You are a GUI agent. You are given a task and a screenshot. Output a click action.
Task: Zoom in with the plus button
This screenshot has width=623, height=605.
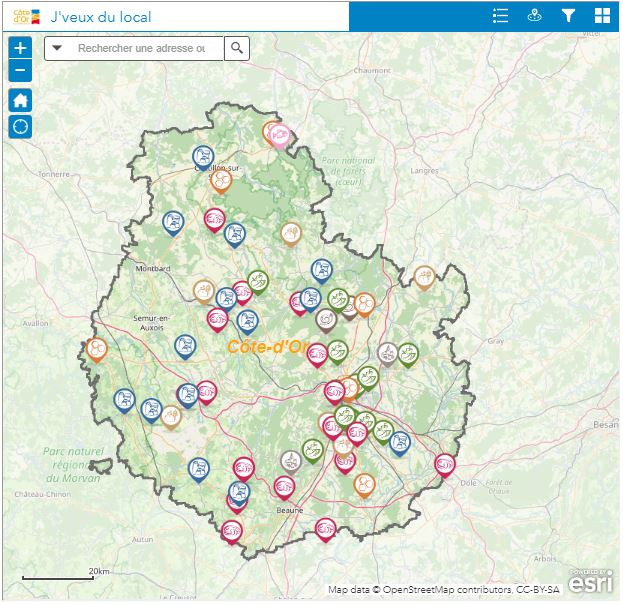click(x=20, y=48)
